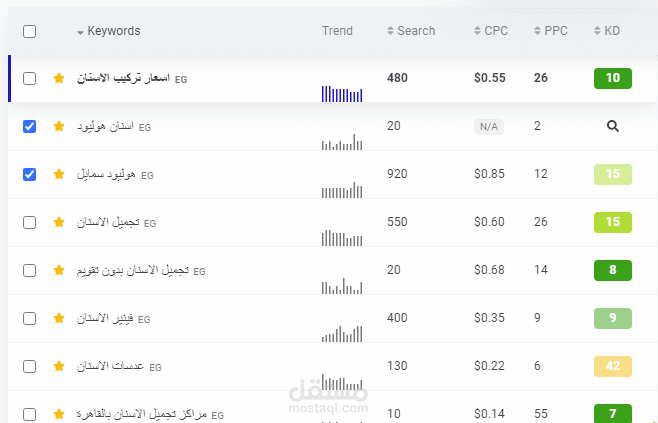
Task: Click the star in the last row (10 searches)
Action: 58,412
